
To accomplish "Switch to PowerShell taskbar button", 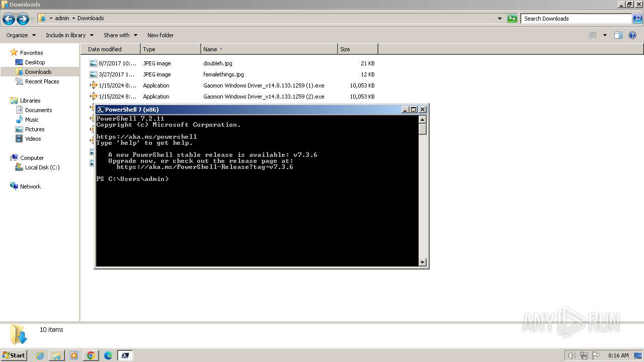I will [125, 355].
